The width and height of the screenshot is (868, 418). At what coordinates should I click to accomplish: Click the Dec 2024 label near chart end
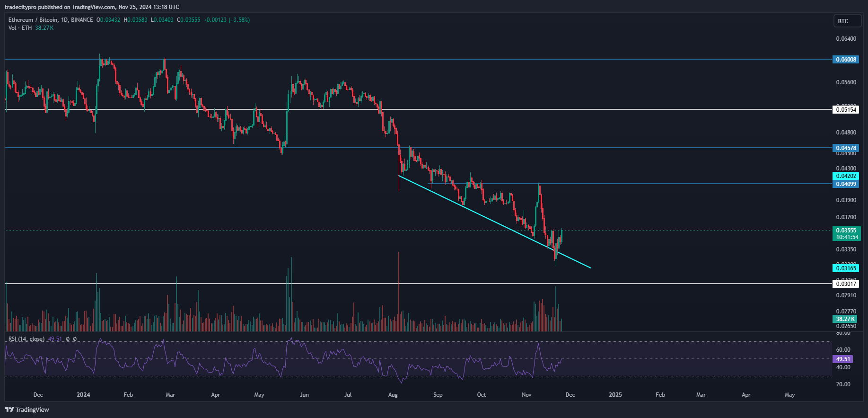(570, 395)
